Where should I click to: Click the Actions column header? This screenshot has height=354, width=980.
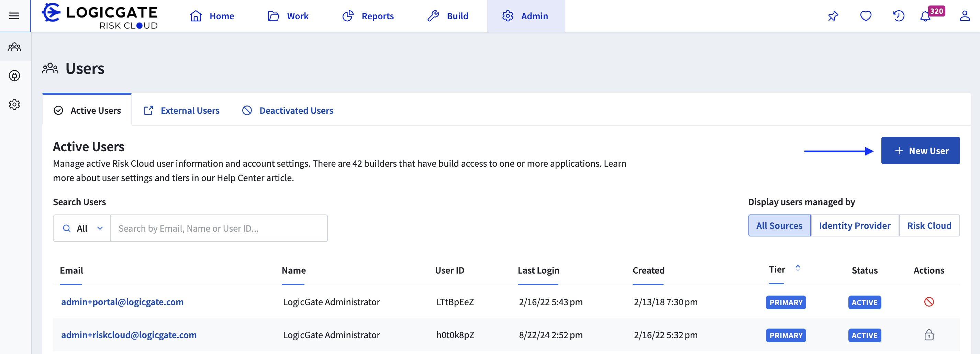[929, 270]
